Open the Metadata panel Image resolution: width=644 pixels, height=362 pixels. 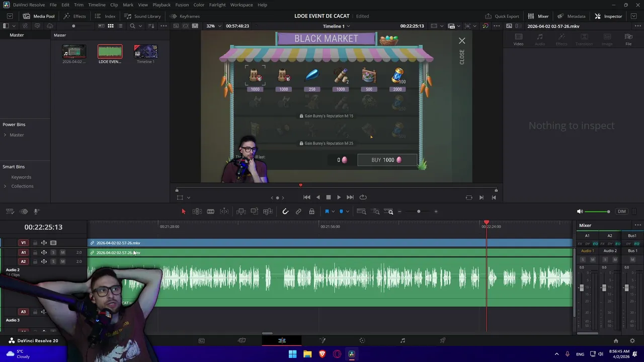(572, 16)
